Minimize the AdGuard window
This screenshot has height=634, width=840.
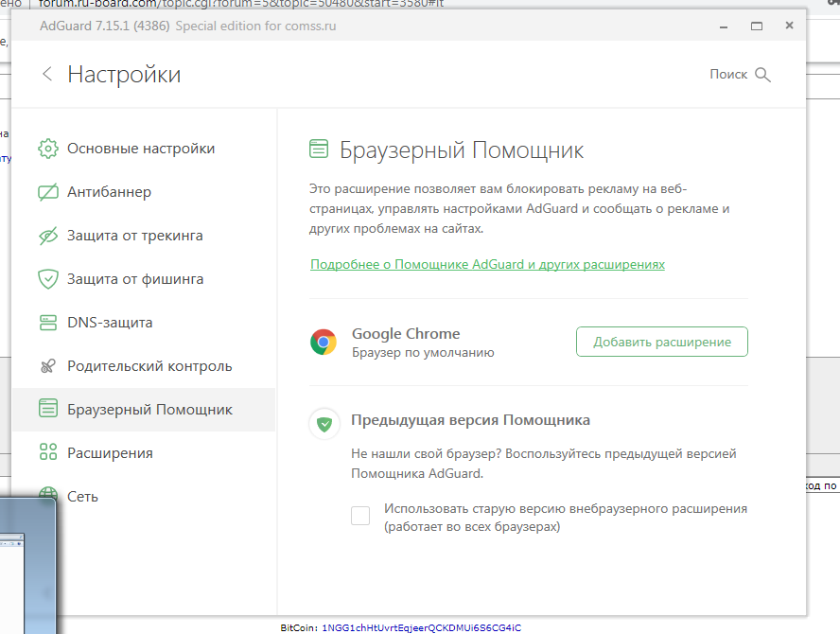click(724, 26)
